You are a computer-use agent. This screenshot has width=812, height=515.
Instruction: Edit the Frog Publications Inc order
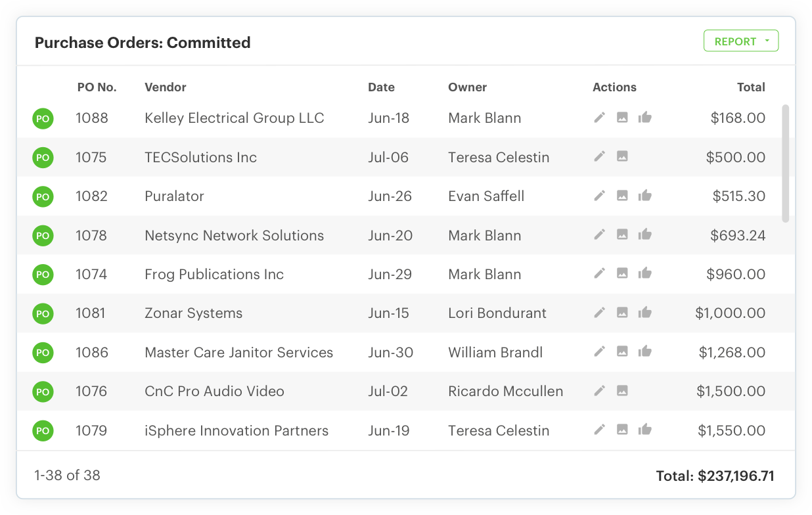600,274
